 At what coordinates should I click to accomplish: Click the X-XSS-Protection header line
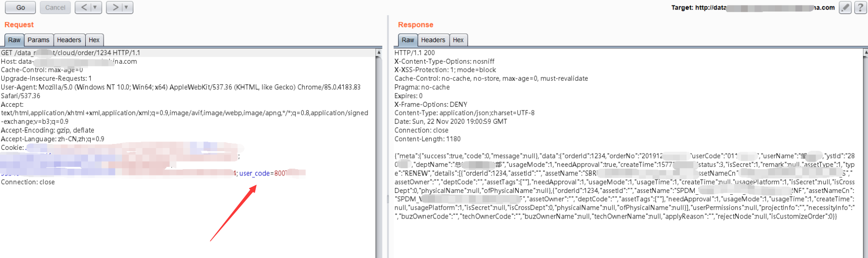(445, 70)
